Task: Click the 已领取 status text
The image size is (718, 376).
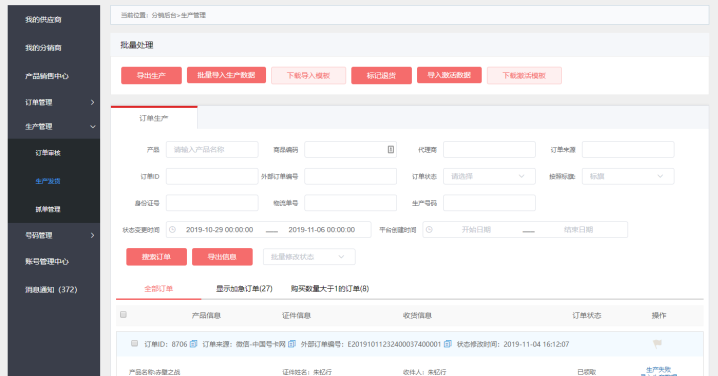Action: [587, 372]
